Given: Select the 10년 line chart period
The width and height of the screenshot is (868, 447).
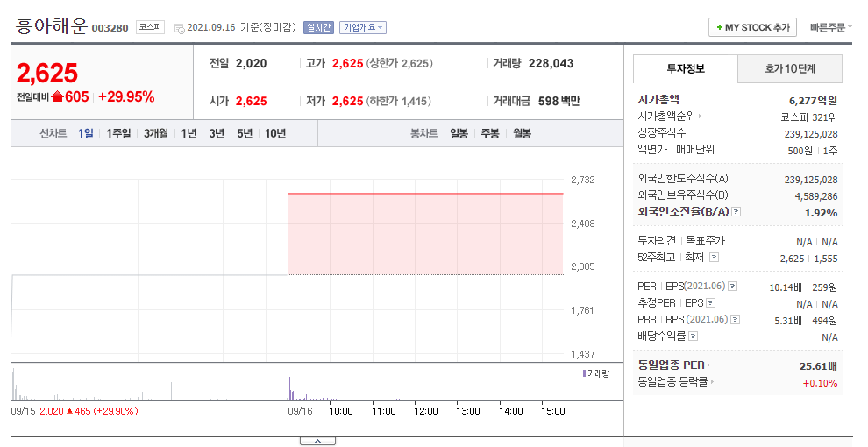Looking at the screenshot, I should [x=275, y=133].
